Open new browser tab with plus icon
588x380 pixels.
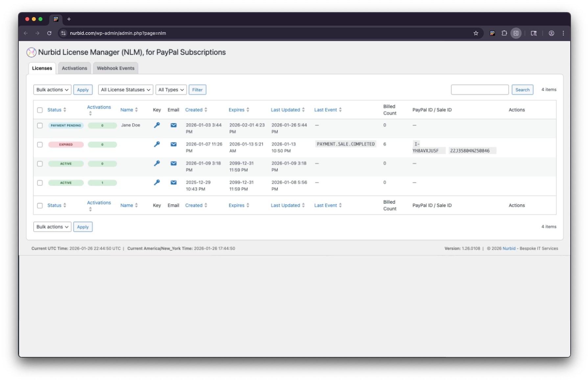click(69, 19)
